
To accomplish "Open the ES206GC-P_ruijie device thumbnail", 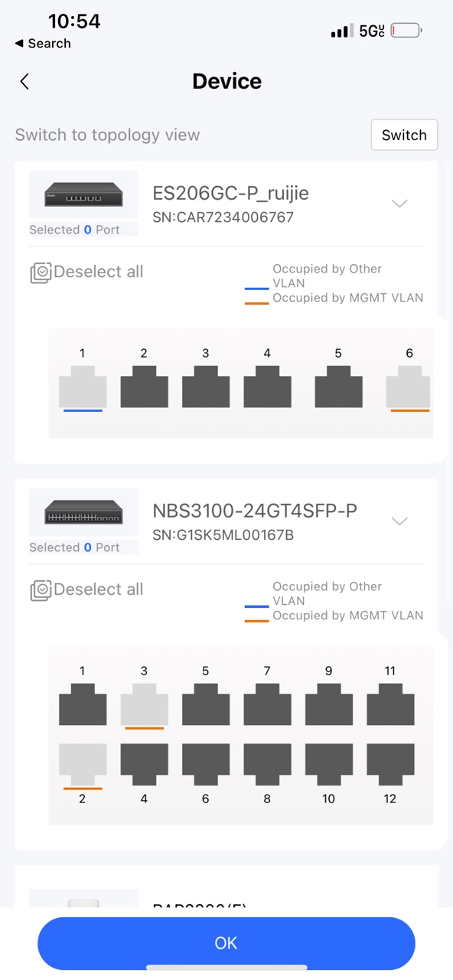I will click(x=83, y=195).
